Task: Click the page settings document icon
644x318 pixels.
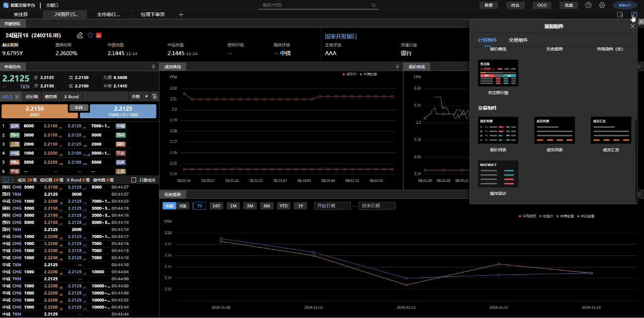Action: (x=620, y=14)
